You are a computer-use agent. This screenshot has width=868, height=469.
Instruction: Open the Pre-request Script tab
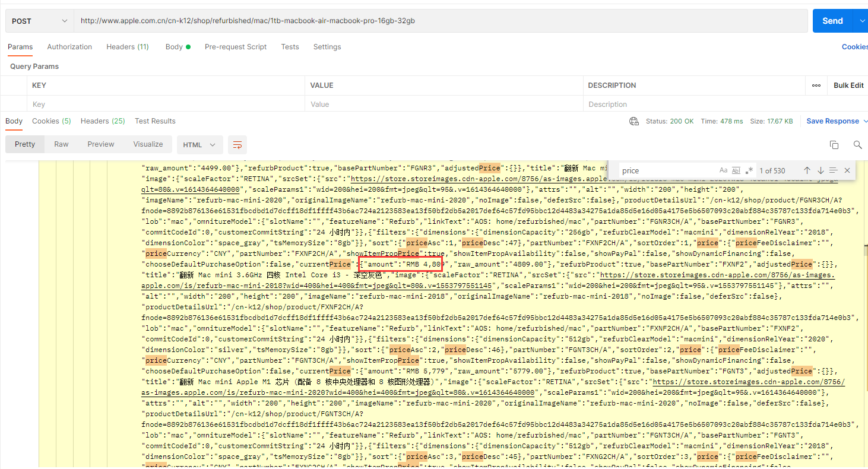coord(236,47)
